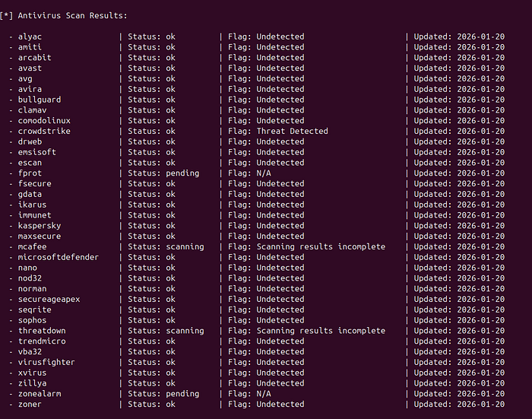The image size is (532, 419).
Task: Click the zonealarm engine name
Action: (40, 394)
